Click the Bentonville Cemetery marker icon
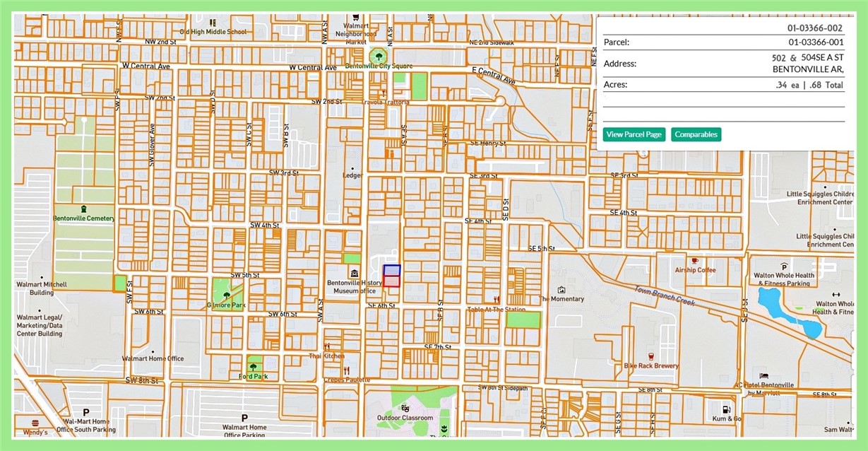Screen dimensions: 868x451 pyautogui.click(x=84, y=209)
